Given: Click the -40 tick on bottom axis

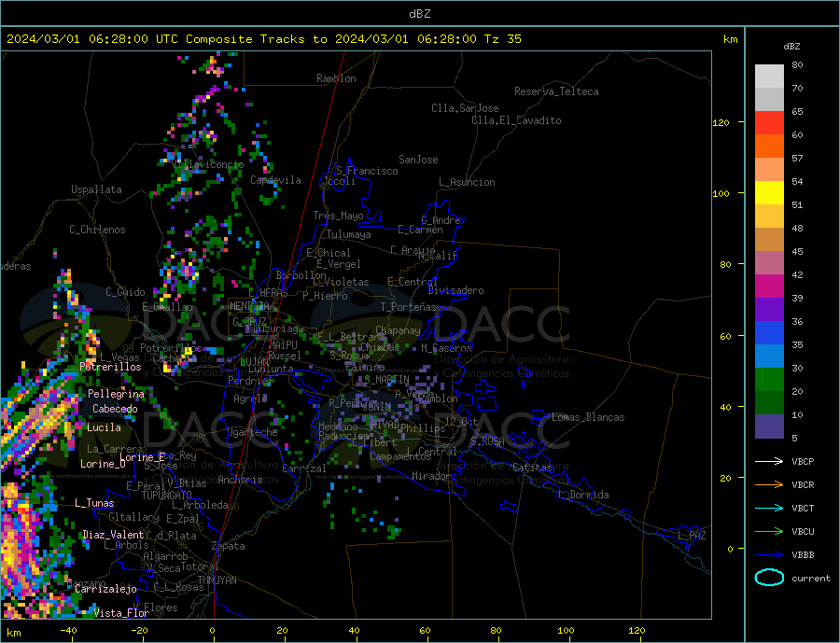Looking at the screenshot, I should [x=68, y=631].
